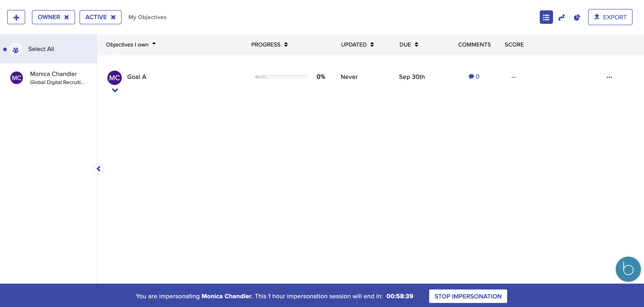Switch to alignment tree view icon

coord(562,17)
